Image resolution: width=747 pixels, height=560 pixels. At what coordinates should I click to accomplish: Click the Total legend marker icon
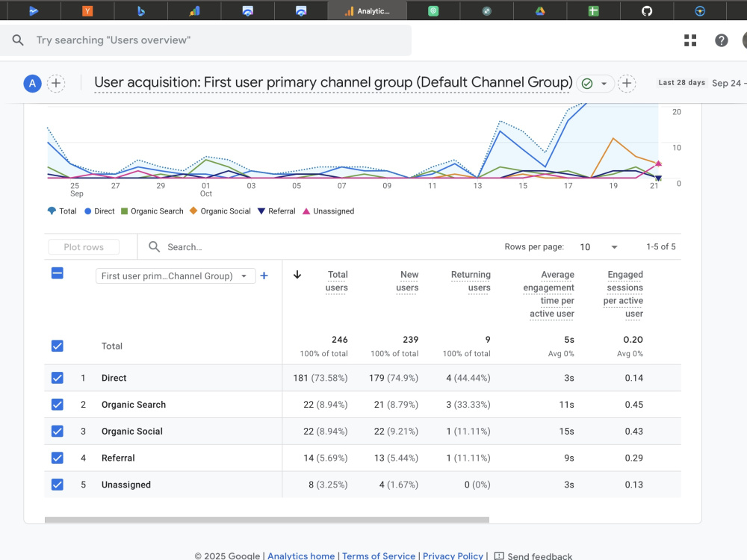pyautogui.click(x=52, y=211)
